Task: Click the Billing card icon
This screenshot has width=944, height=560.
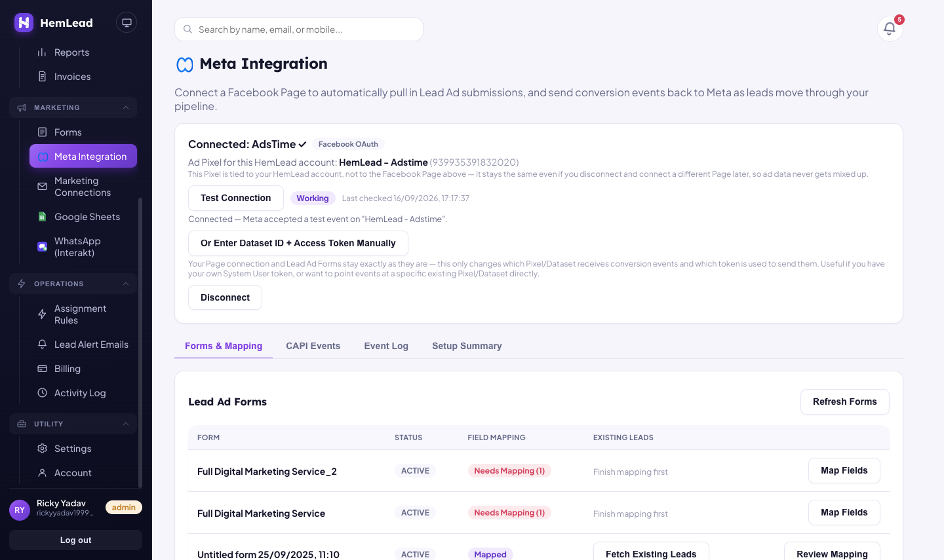Action: (x=42, y=369)
